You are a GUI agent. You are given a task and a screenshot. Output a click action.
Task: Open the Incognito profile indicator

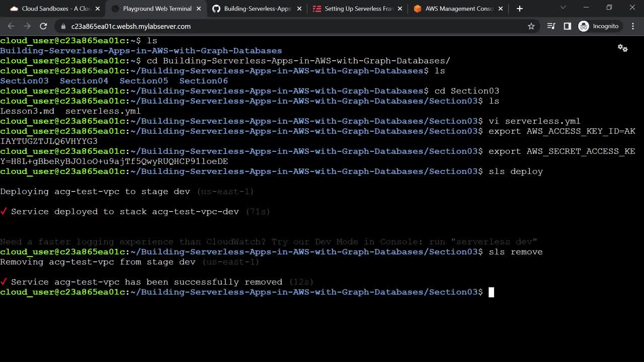tap(599, 26)
